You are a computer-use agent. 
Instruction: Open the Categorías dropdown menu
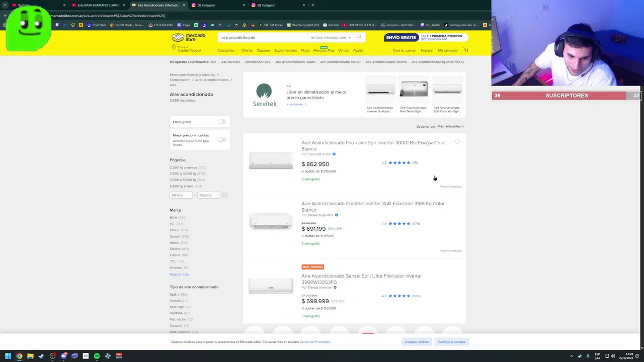pyautogui.click(x=227, y=50)
